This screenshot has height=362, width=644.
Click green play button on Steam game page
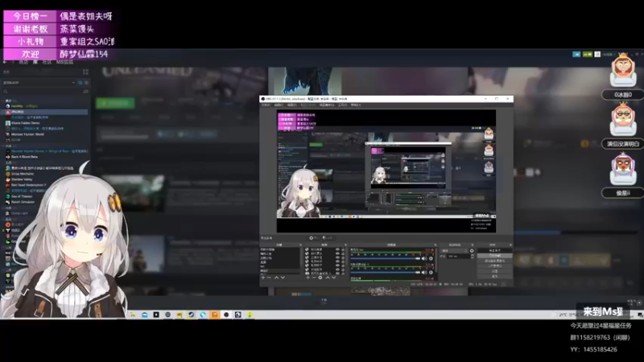[115, 103]
